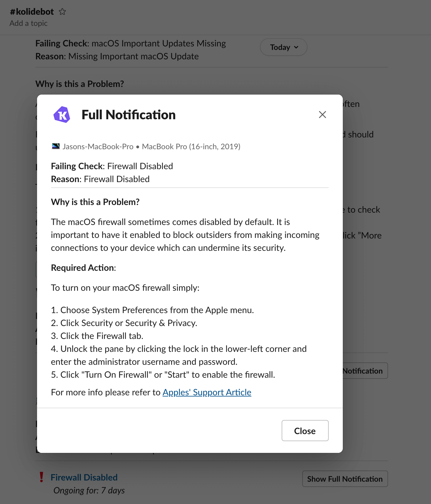431x504 pixels.
Task: Click the Ongoing for: 7 days text
Action: tap(89, 490)
